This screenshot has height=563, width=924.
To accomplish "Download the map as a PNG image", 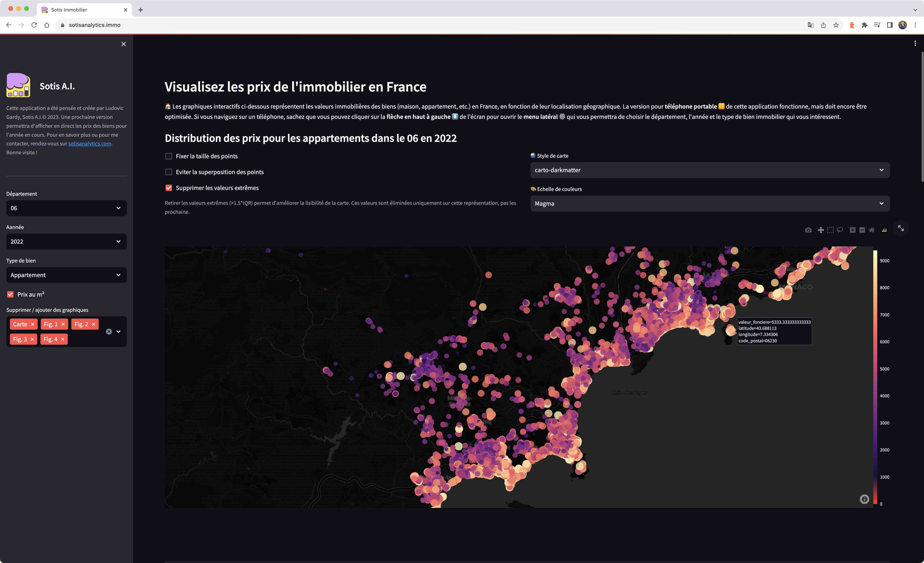I will pos(808,230).
